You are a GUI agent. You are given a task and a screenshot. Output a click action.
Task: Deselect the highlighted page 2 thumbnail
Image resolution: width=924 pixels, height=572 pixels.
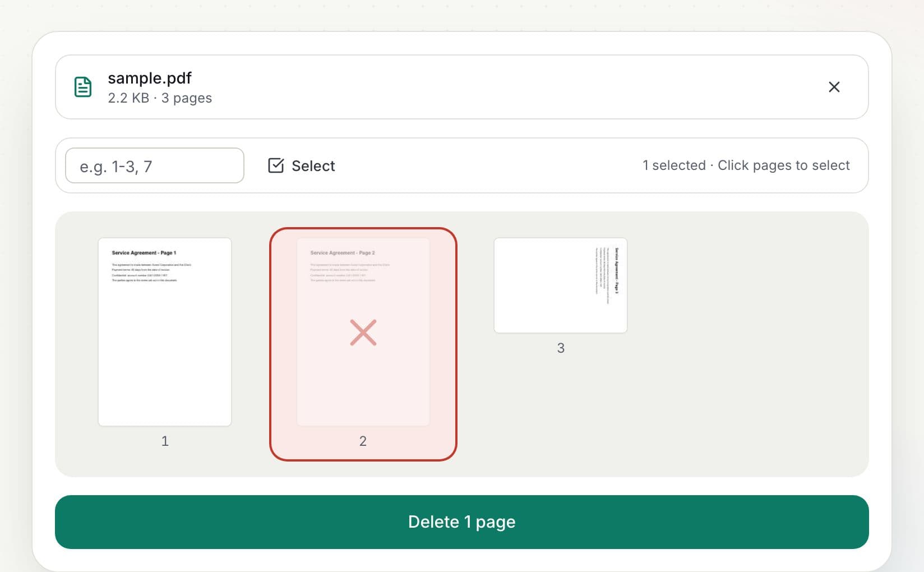pos(363,344)
